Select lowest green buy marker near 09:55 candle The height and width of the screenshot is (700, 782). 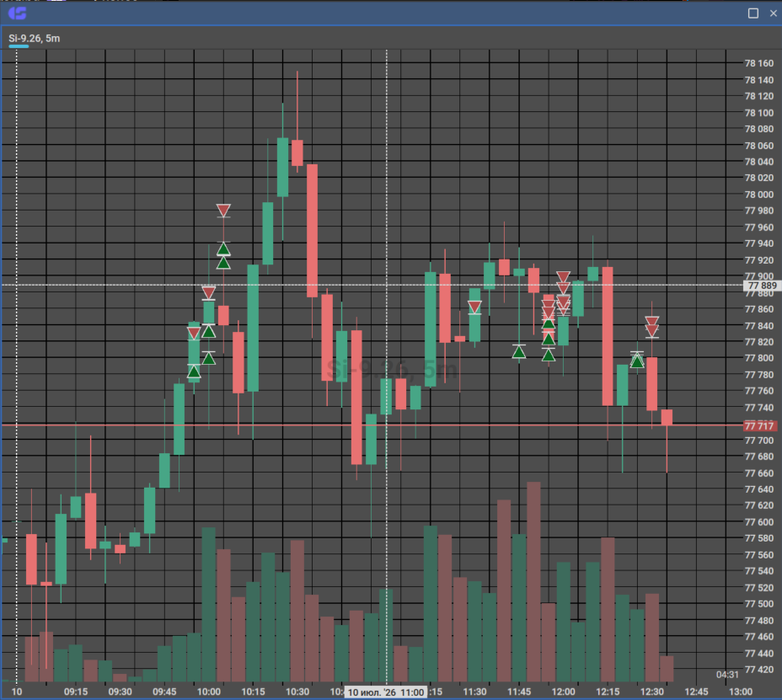[194, 371]
